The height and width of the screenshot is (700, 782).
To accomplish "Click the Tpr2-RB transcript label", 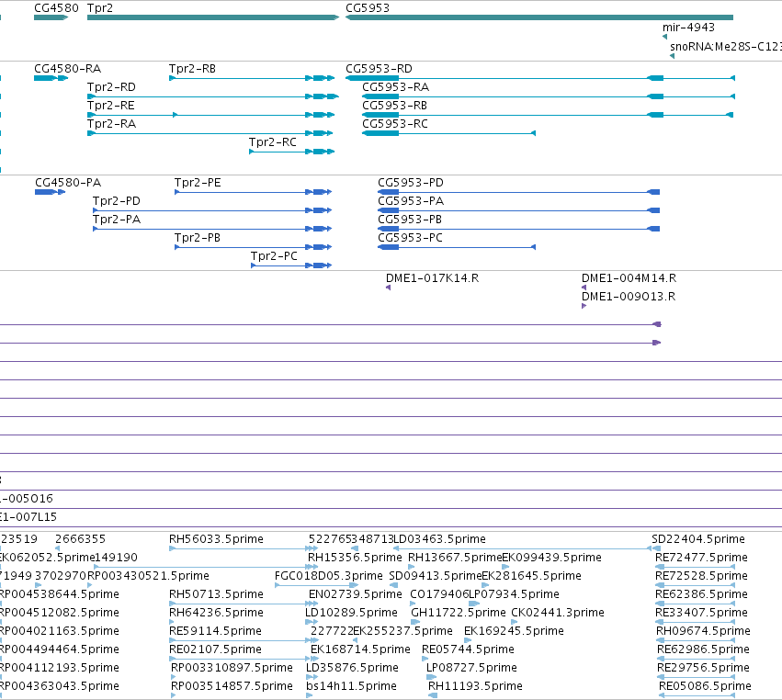I will tap(192, 69).
